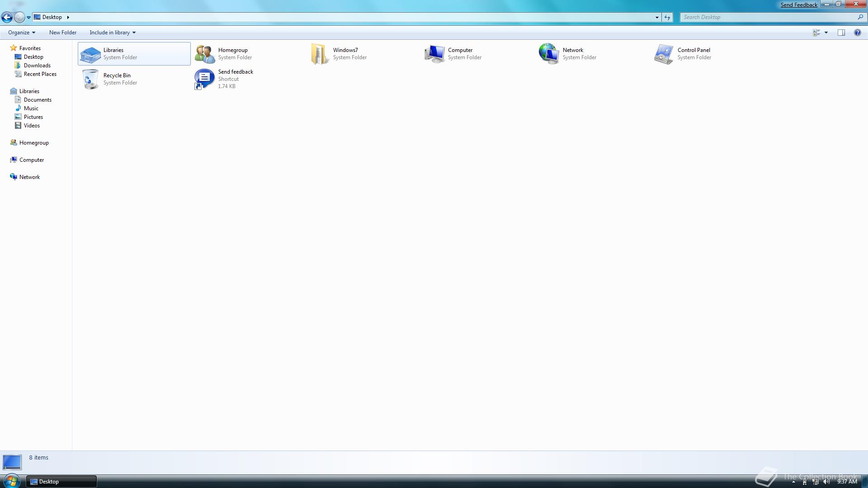
Task: Select the Network globe icon in file list
Action: [549, 54]
